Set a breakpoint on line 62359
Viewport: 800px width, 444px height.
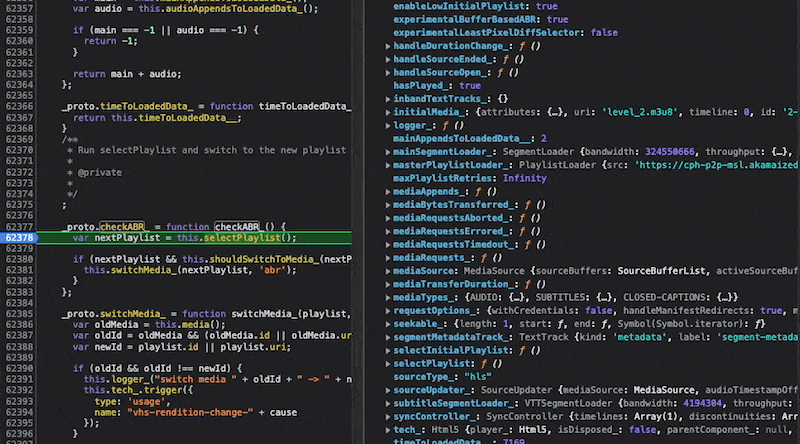click(x=19, y=30)
